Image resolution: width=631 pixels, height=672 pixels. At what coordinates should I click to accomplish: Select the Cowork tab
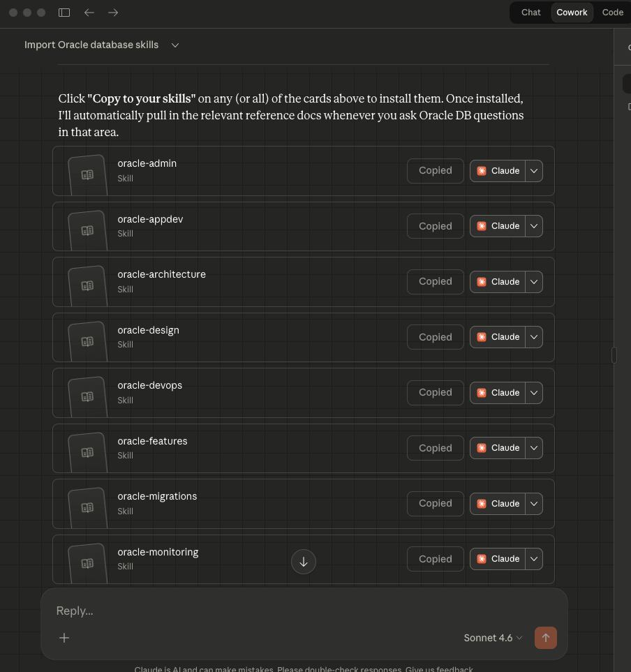(x=572, y=13)
